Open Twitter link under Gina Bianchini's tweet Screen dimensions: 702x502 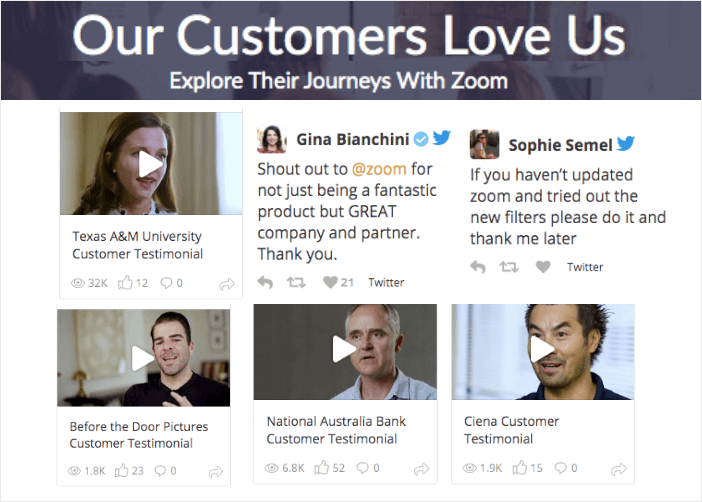click(x=386, y=283)
